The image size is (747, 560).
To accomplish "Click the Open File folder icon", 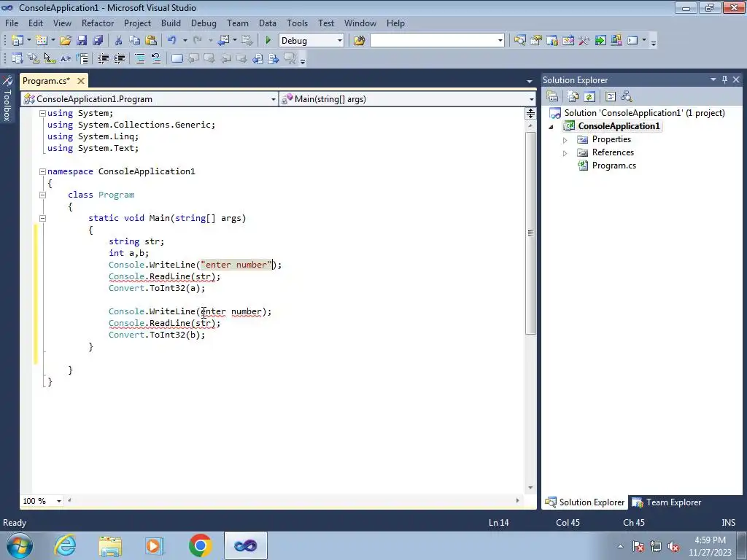I will [66, 41].
